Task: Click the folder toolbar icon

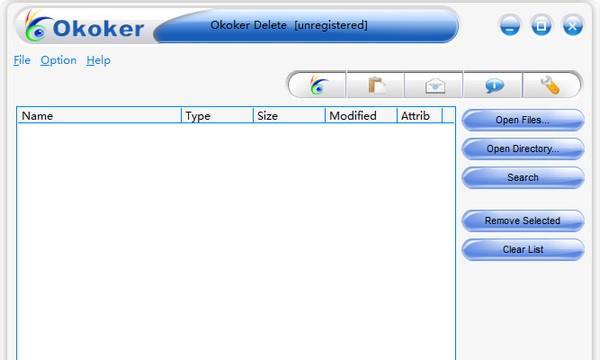Action: (377, 85)
